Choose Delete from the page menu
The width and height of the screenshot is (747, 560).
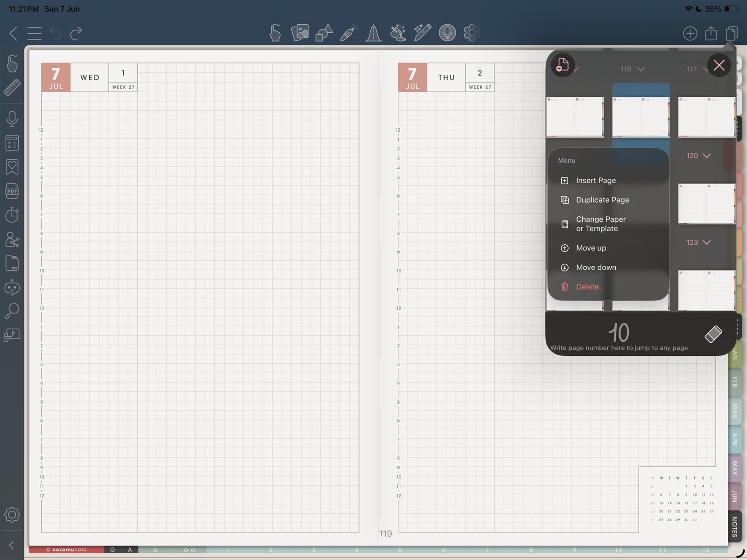tap(608, 287)
